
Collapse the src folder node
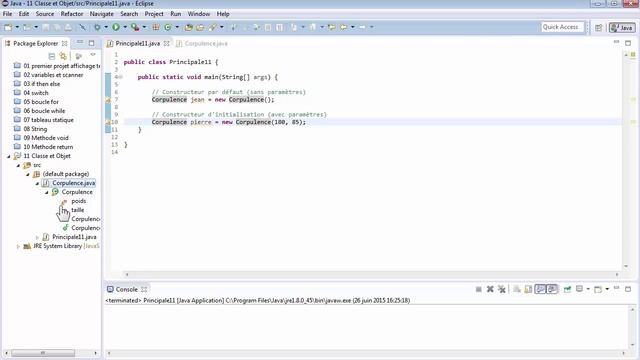tap(18, 165)
